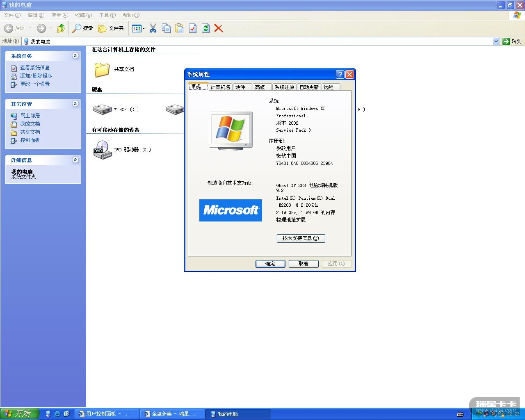
Task: Click the 转到 Go button
Action: (512, 41)
